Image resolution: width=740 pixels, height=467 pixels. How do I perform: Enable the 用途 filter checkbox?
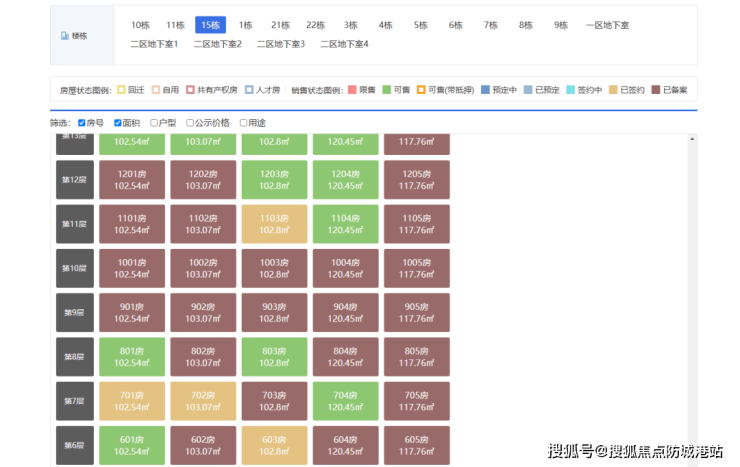244,123
